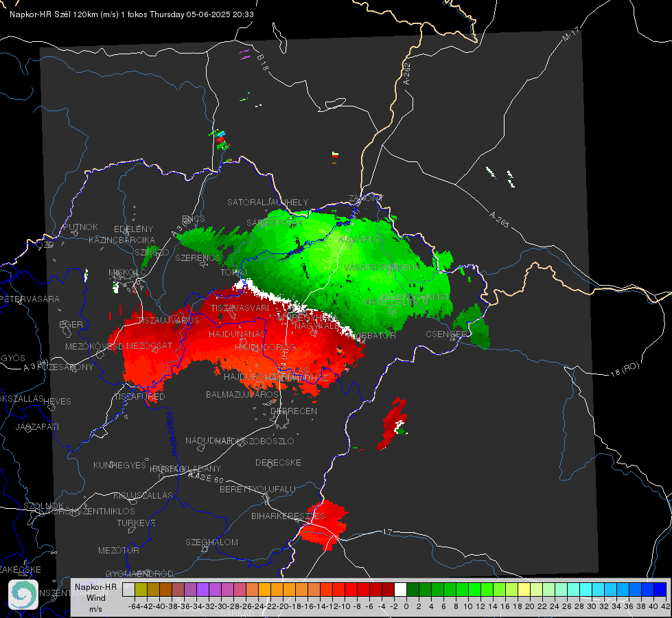Image resolution: width=672 pixels, height=618 pixels.
Task: Click the Napkor-HR Wind m/s legend label
Action: pos(95,597)
